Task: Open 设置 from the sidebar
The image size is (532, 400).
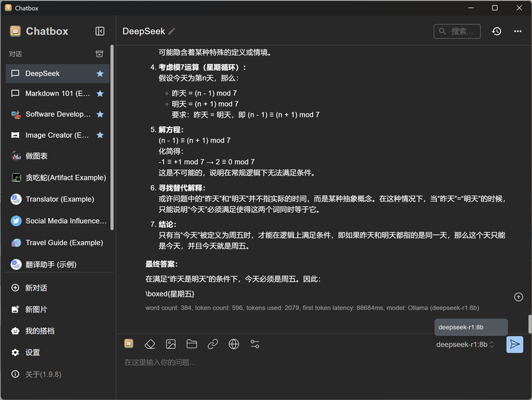Action: (34, 352)
